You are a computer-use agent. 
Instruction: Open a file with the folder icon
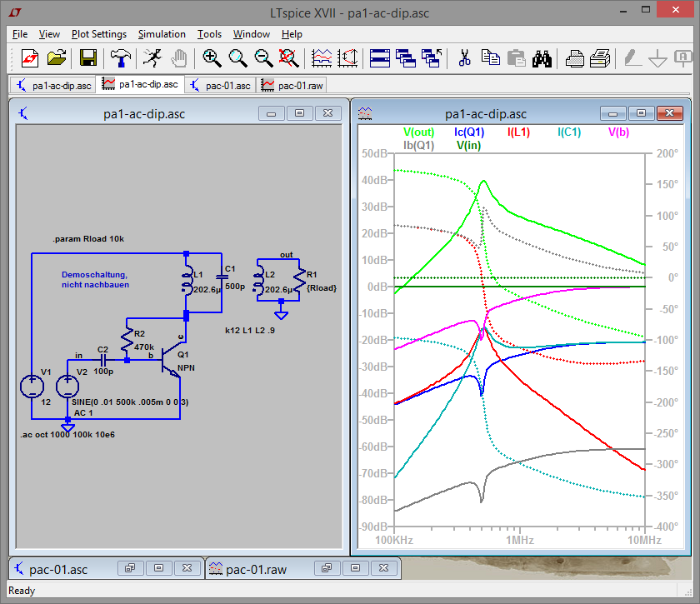coord(57,58)
